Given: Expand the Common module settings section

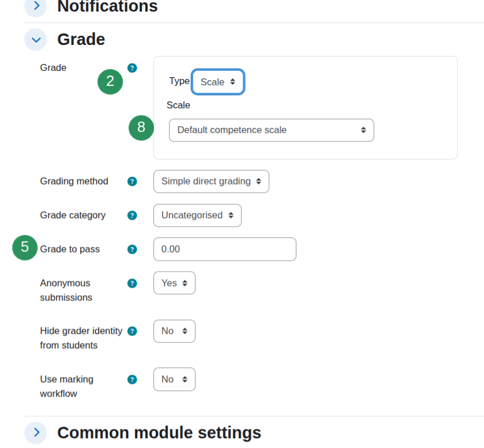Looking at the screenshot, I should coord(36,432).
